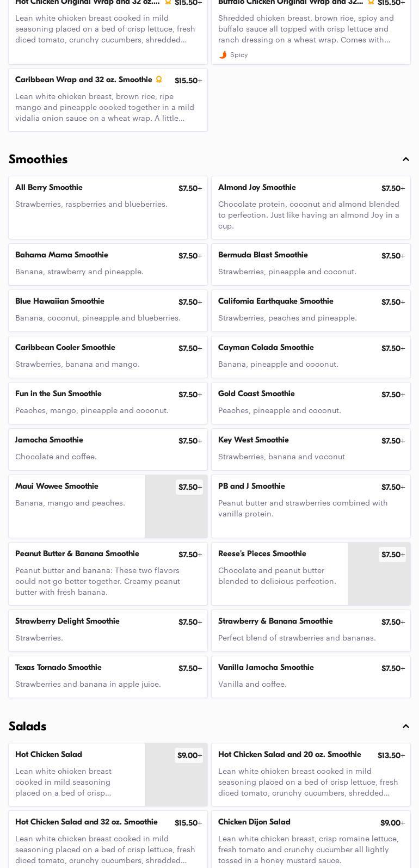Click the $13.50+ price on Hot Chicken Salad combo

point(391,755)
